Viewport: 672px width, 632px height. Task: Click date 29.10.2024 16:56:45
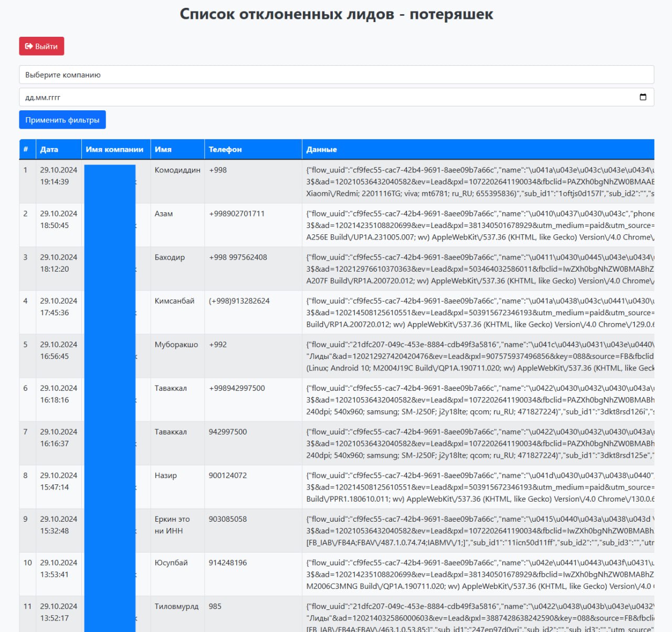(59, 350)
